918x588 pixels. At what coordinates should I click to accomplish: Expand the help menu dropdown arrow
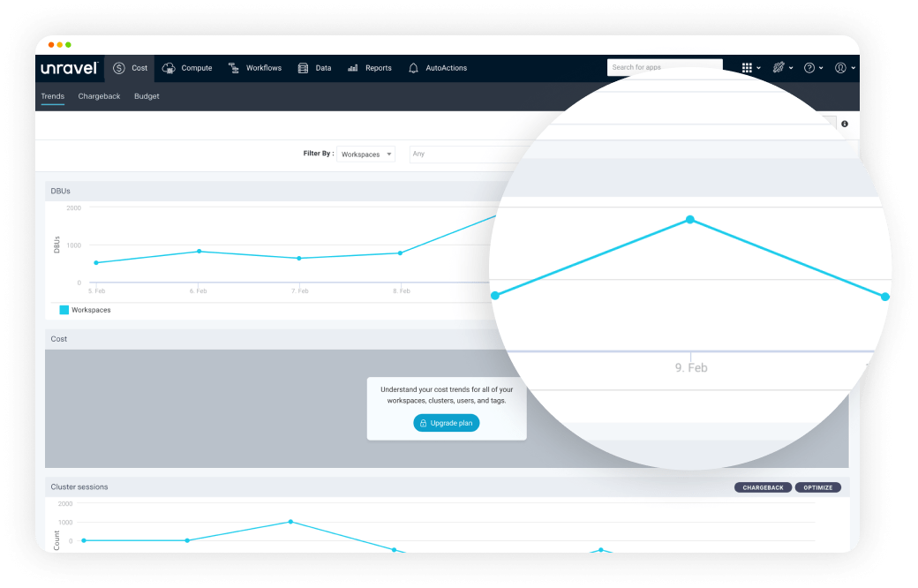(x=821, y=68)
